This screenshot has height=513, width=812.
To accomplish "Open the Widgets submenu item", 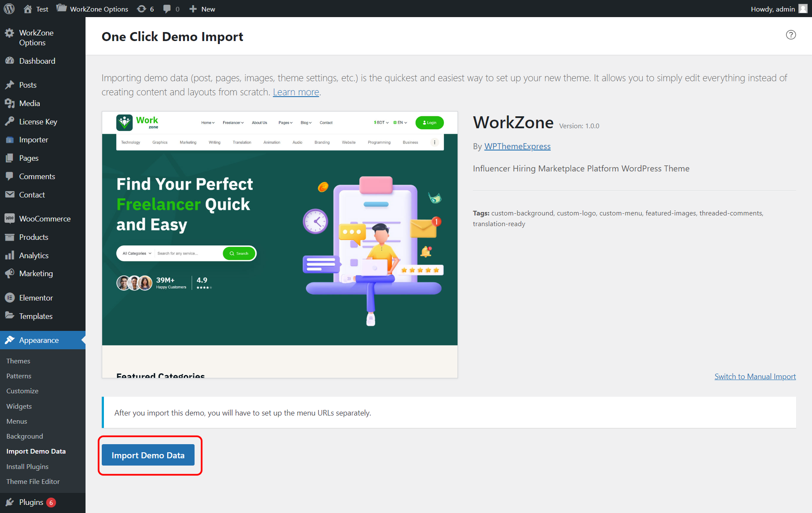I will point(19,406).
